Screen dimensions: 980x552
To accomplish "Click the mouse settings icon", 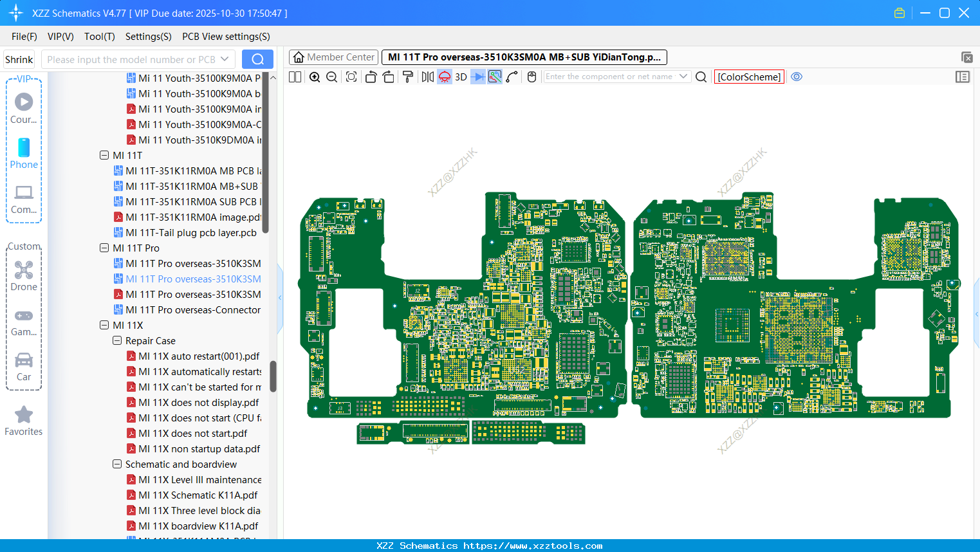I will 532,77.
